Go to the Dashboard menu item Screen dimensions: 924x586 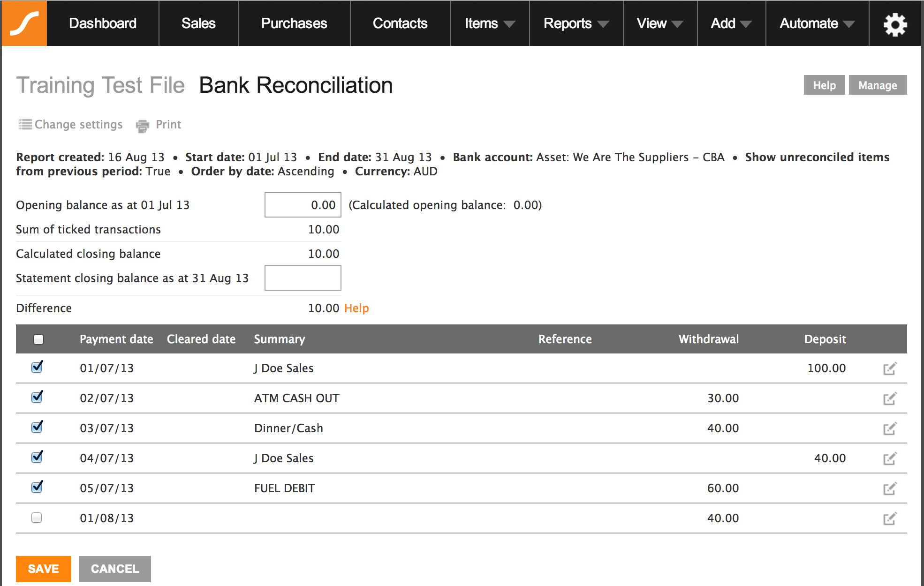click(103, 23)
